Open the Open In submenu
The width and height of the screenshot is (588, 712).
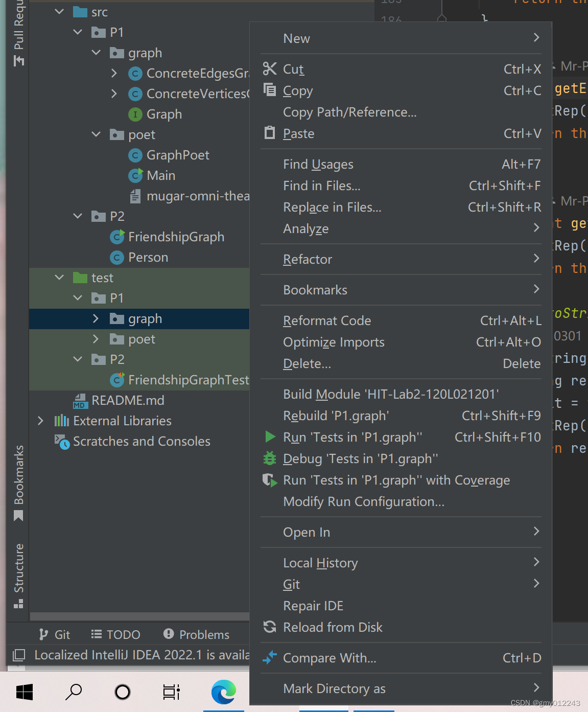coord(401,532)
